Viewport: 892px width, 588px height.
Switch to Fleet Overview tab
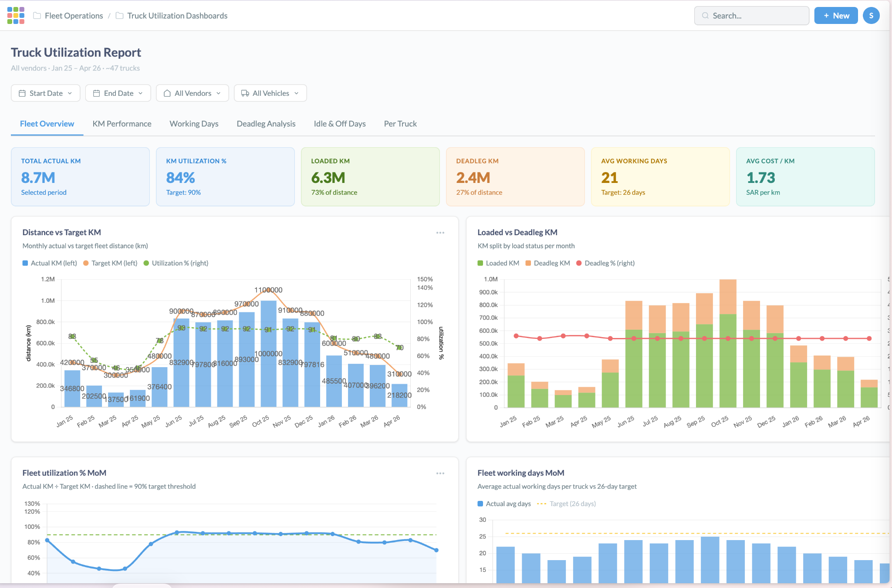[47, 124]
